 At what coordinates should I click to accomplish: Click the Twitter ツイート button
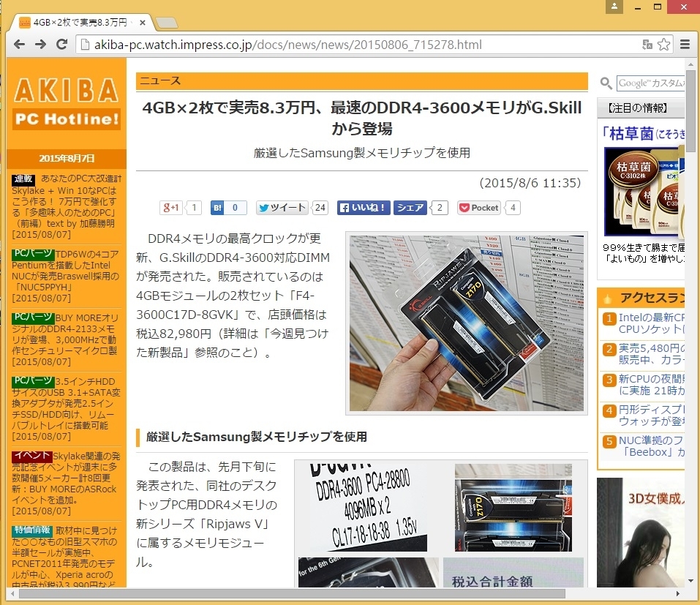pyautogui.click(x=282, y=208)
